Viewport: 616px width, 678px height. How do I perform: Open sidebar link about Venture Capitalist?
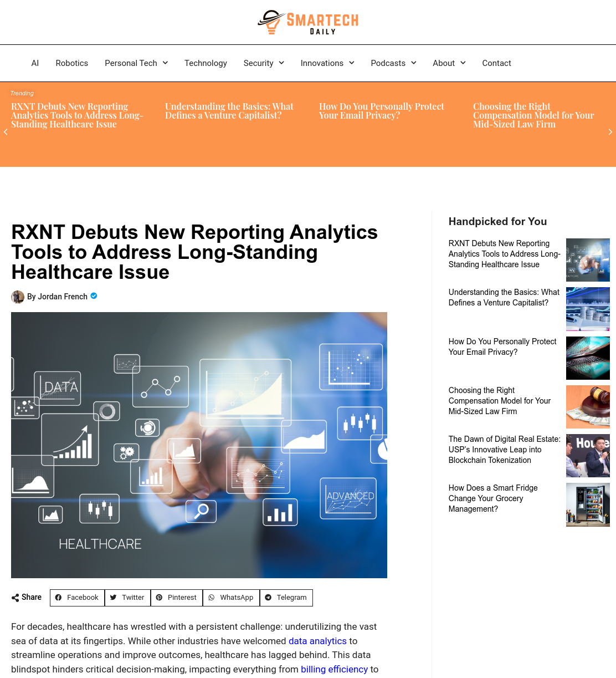click(x=504, y=297)
